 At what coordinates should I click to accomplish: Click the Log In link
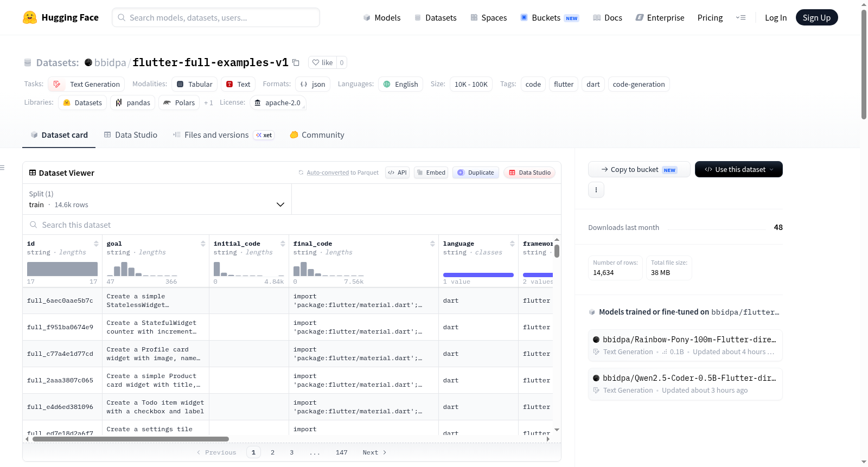[x=776, y=17]
